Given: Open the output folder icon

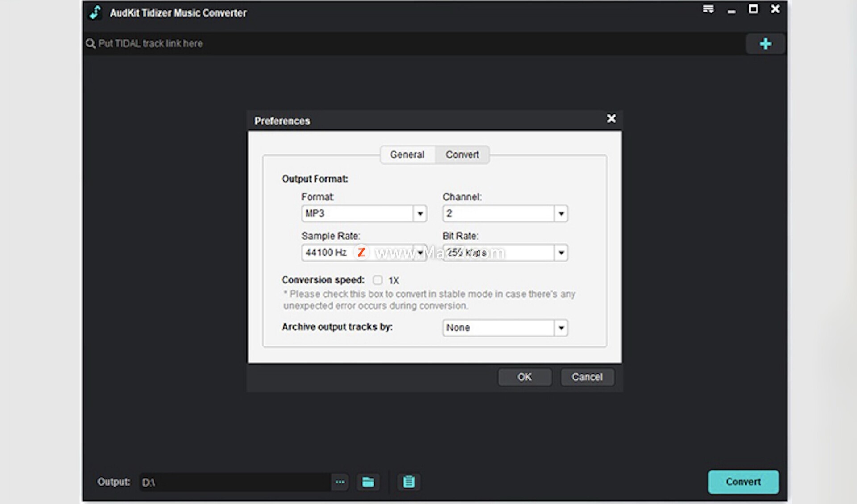Looking at the screenshot, I should (368, 482).
